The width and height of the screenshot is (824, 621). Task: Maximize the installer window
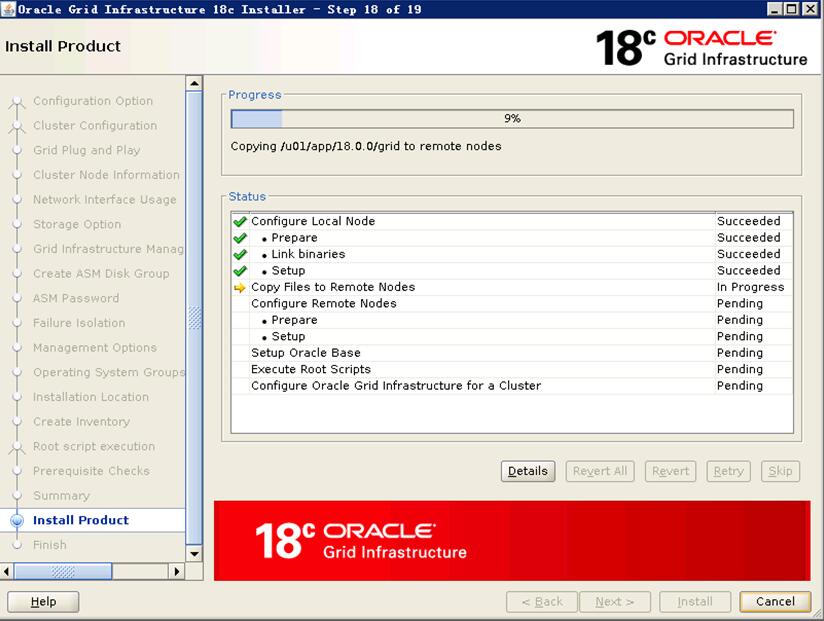click(x=791, y=8)
